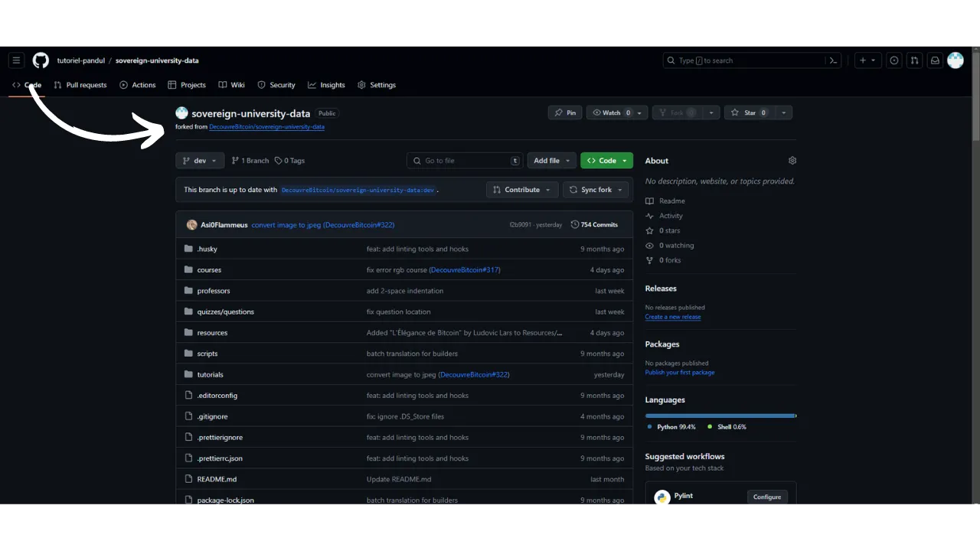Switch to the Pull requests tab
Image resolution: width=980 pixels, height=551 pixels.
[80, 85]
